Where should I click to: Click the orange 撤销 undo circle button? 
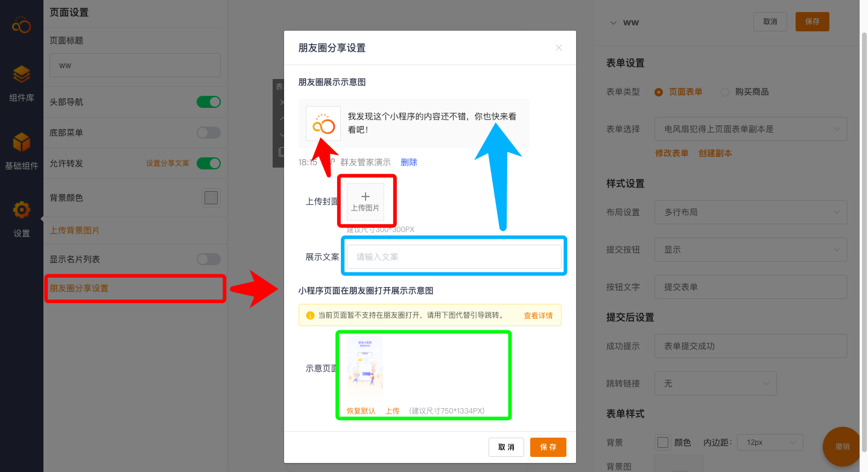tap(843, 447)
